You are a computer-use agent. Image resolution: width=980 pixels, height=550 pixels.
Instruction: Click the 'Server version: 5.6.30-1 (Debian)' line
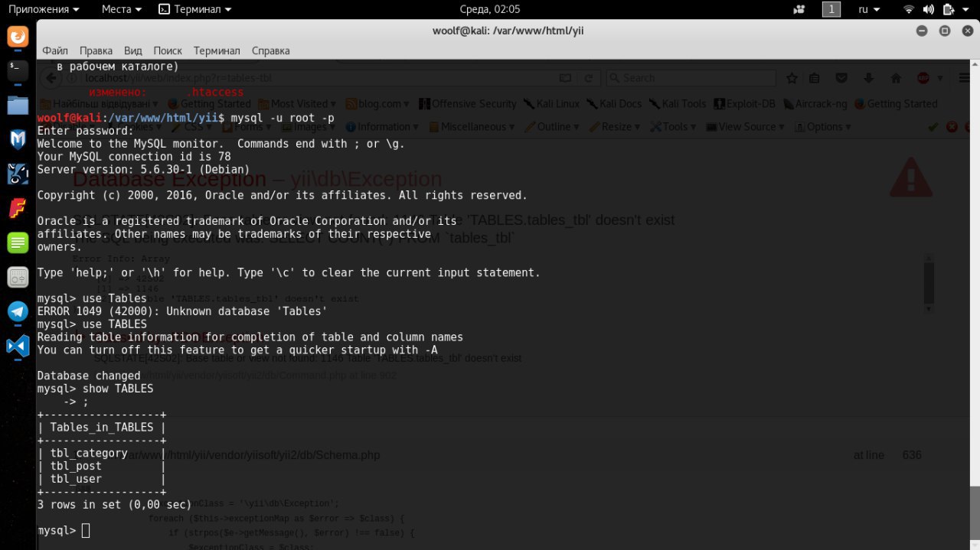pos(143,169)
